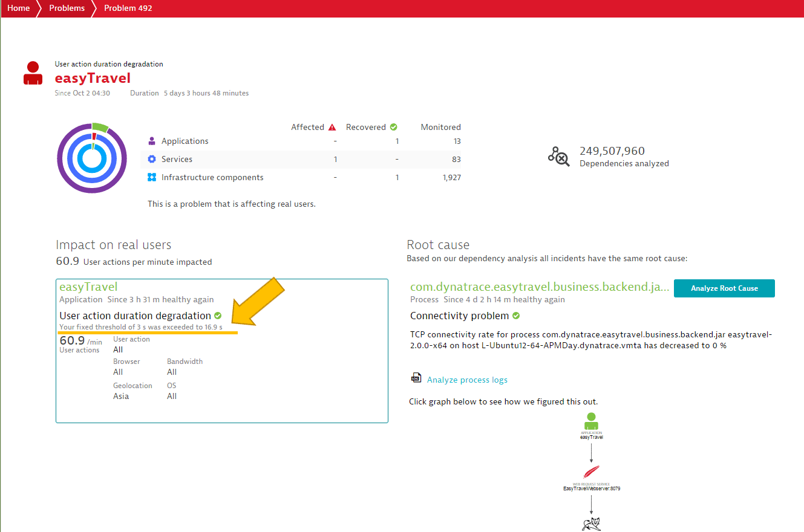
Task: Click the process logs file icon
Action: coord(416,378)
